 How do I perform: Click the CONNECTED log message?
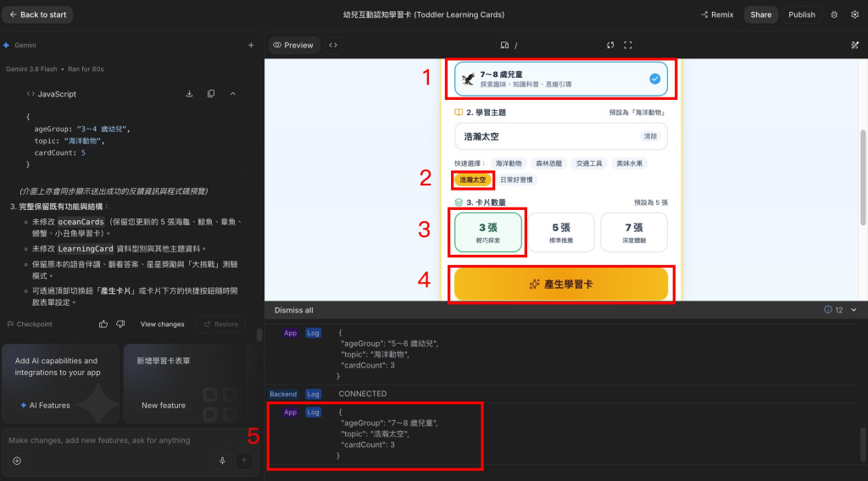tap(363, 394)
